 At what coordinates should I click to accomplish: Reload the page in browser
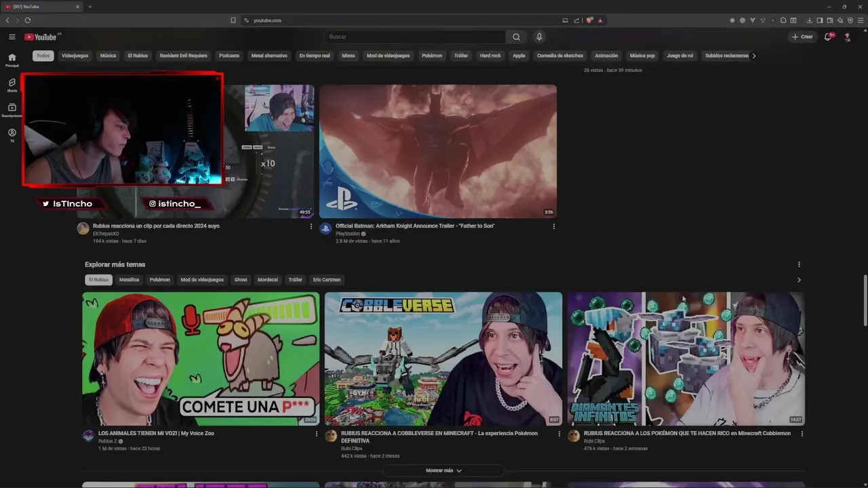click(28, 20)
